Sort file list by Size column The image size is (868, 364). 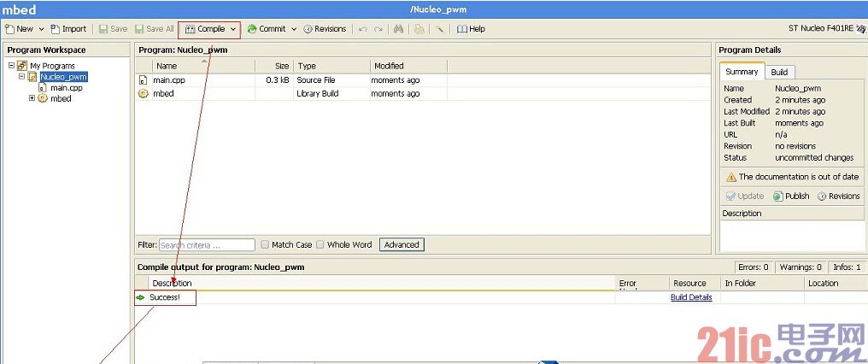(x=274, y=66)
